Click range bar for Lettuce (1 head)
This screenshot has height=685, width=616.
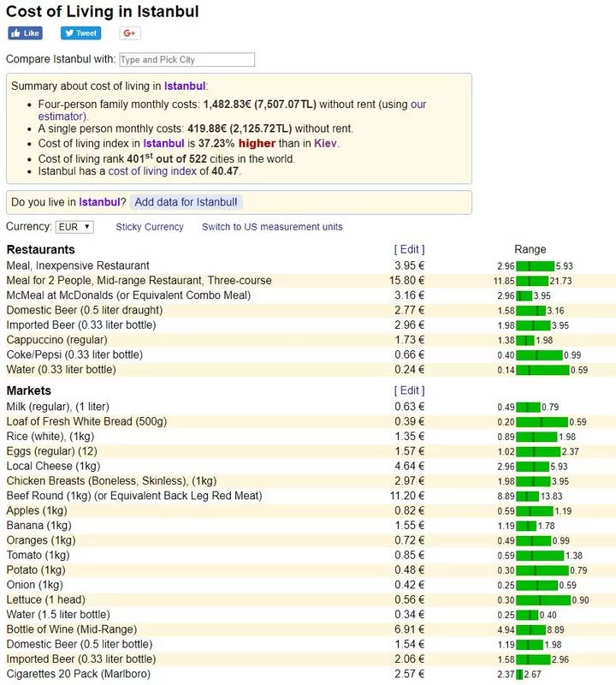tap(543, 600)
